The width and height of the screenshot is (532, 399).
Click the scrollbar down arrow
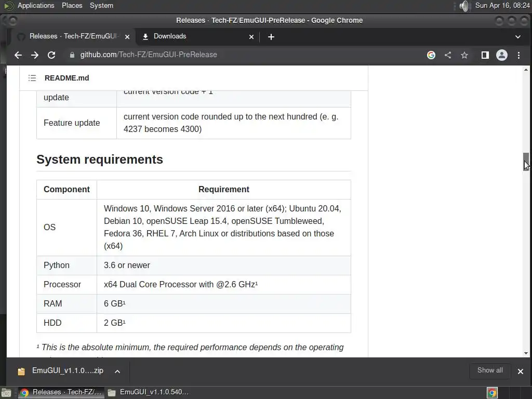[526, 353]
